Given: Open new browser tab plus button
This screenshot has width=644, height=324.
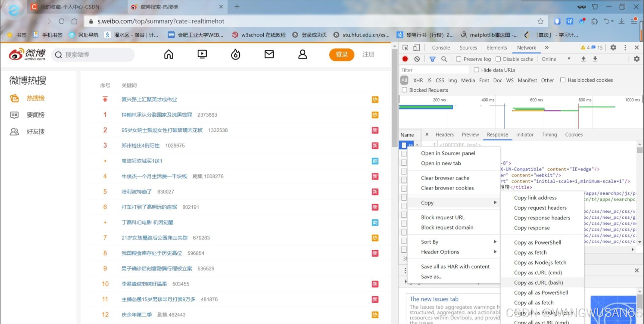Looking at the screenshot, I should point(237,7).
